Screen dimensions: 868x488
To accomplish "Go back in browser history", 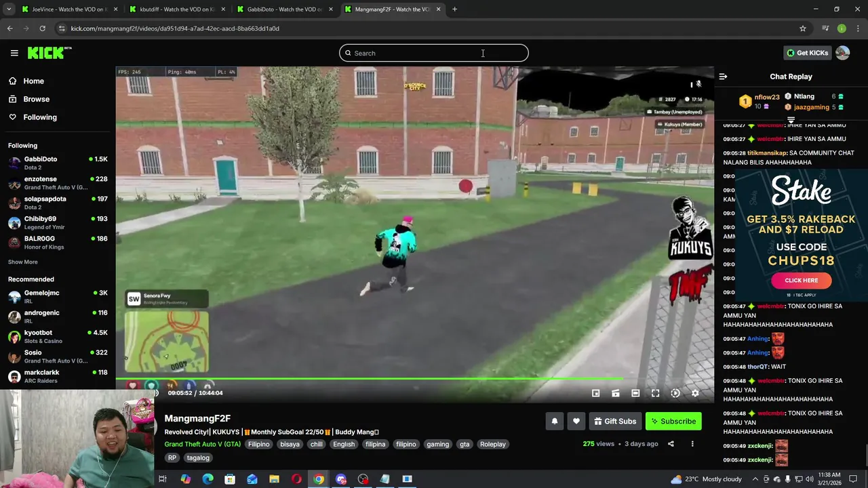I will click(x=9, y=28).
